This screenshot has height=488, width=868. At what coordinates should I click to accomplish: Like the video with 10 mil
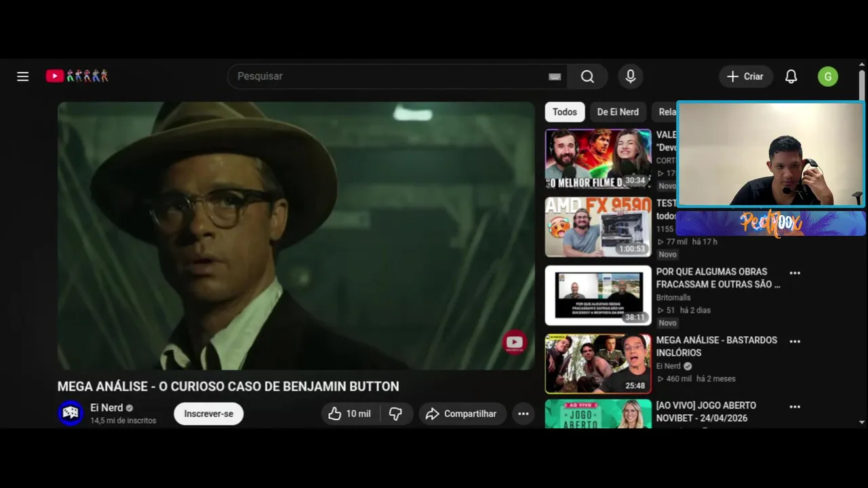pos(350,413)
